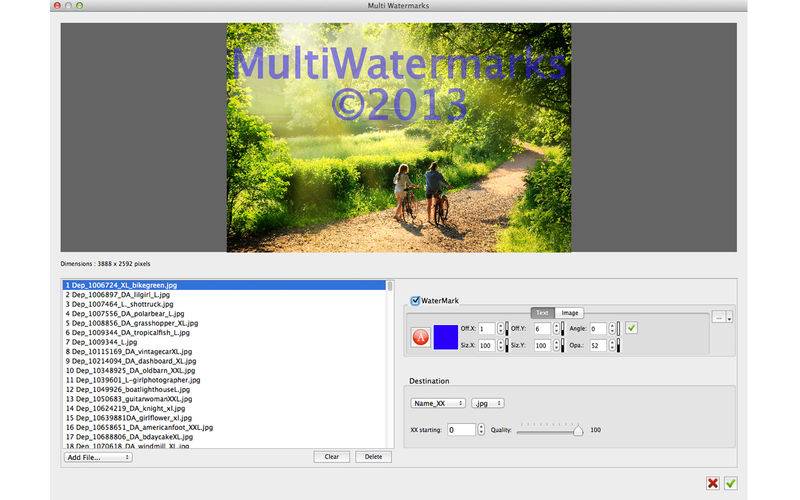Open the .jpg format dropdown

pos(488,403)
